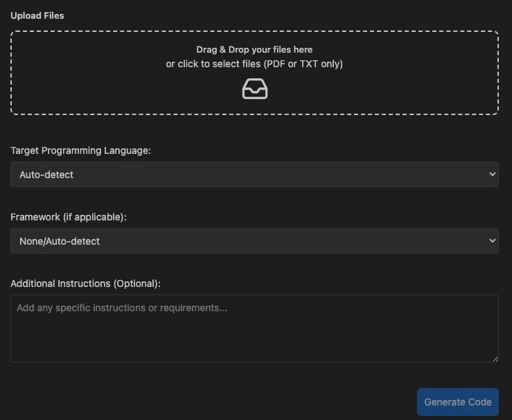The image size is (512, 420).
Task: Click the 'Upload Files' heading
Action: 37,16
